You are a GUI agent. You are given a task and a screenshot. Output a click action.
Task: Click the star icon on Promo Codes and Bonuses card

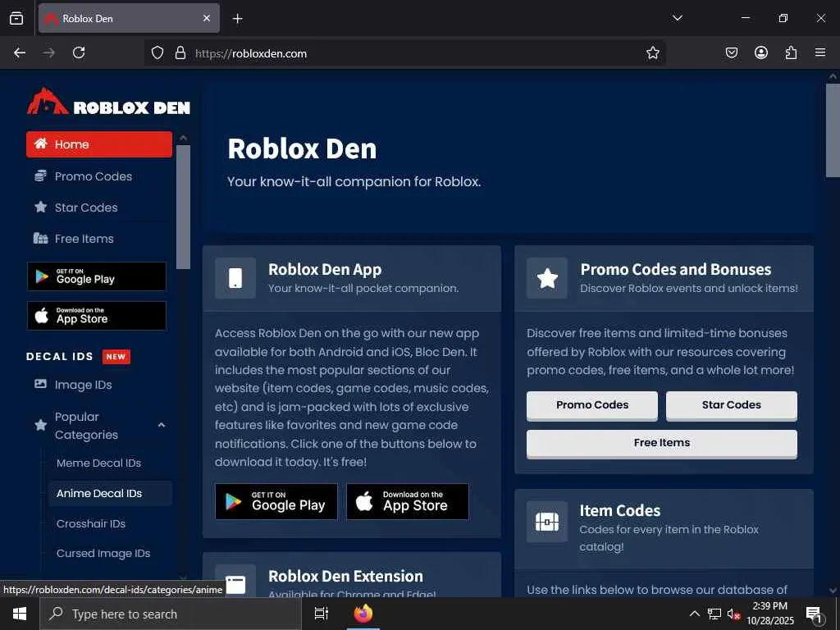(547, 278)
